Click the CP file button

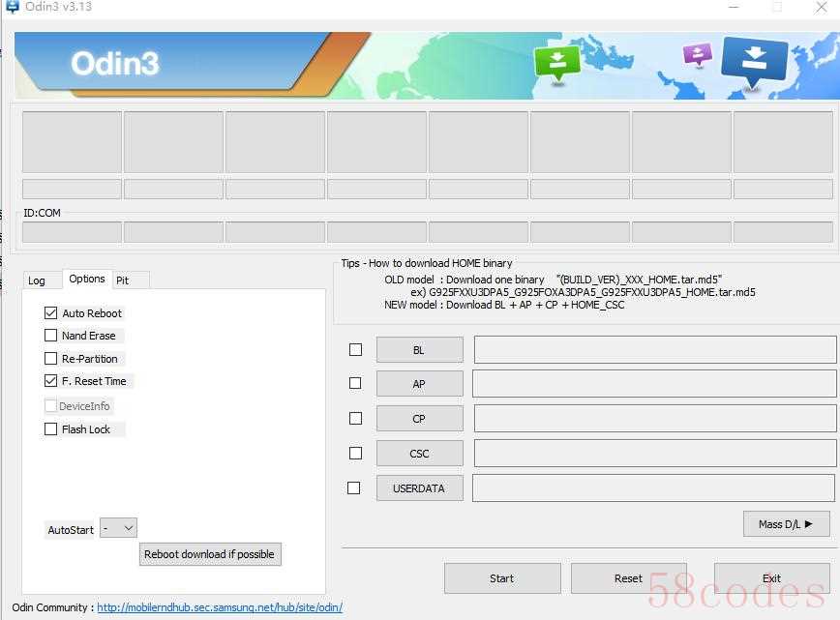(419, 419)
